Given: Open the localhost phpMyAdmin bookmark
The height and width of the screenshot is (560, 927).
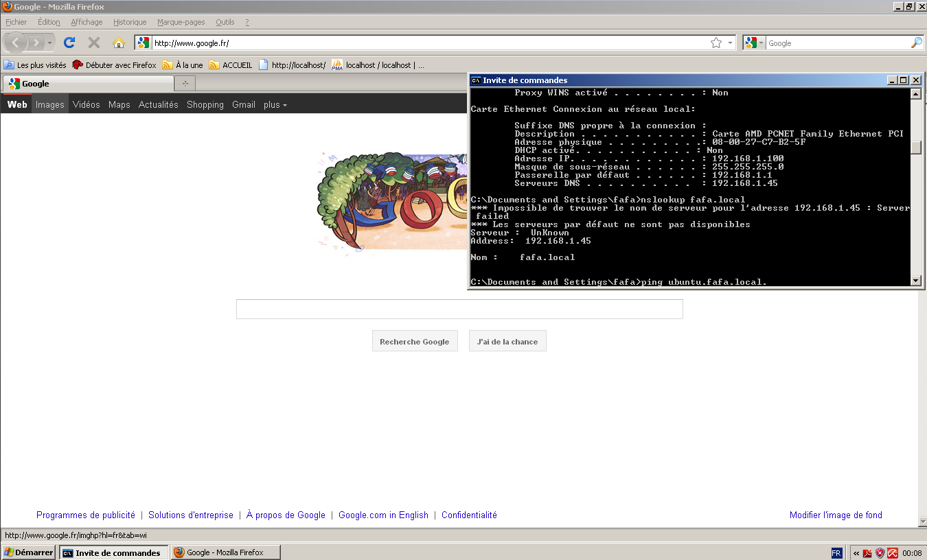Looking at the screenshot, I should click(x=378, y=65).
